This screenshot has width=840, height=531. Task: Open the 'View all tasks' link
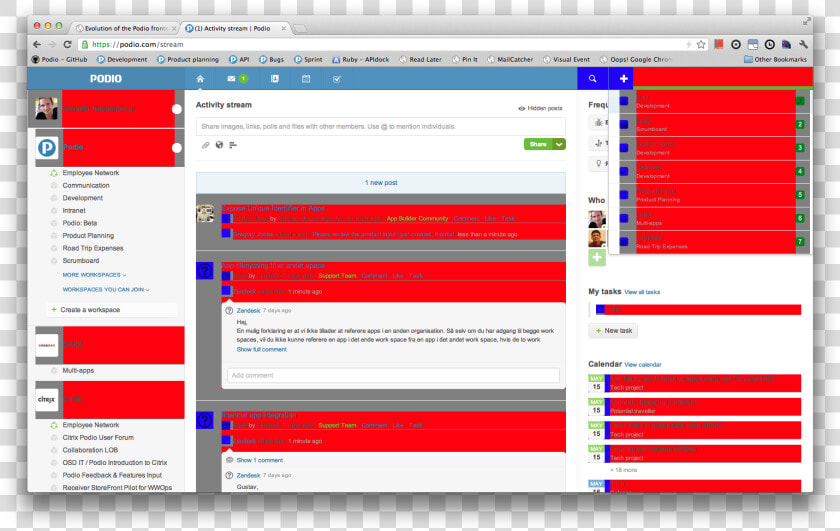(642, 292)
